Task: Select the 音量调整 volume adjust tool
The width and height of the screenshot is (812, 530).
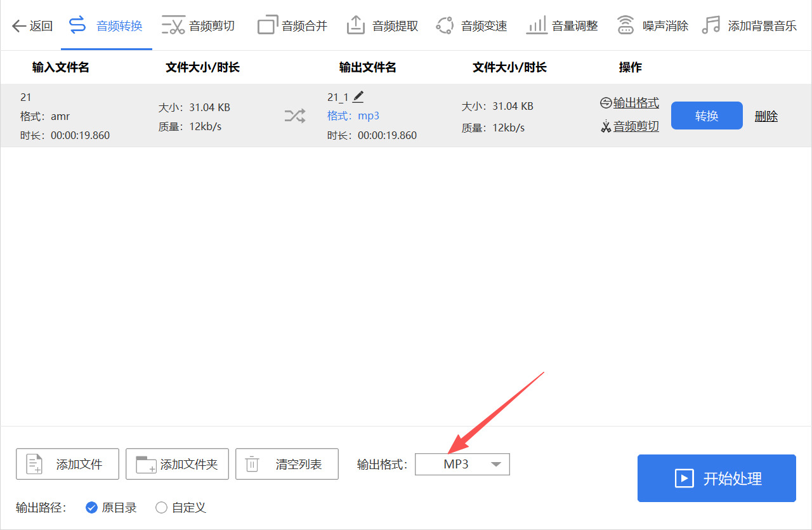Action: click(562, 25)
